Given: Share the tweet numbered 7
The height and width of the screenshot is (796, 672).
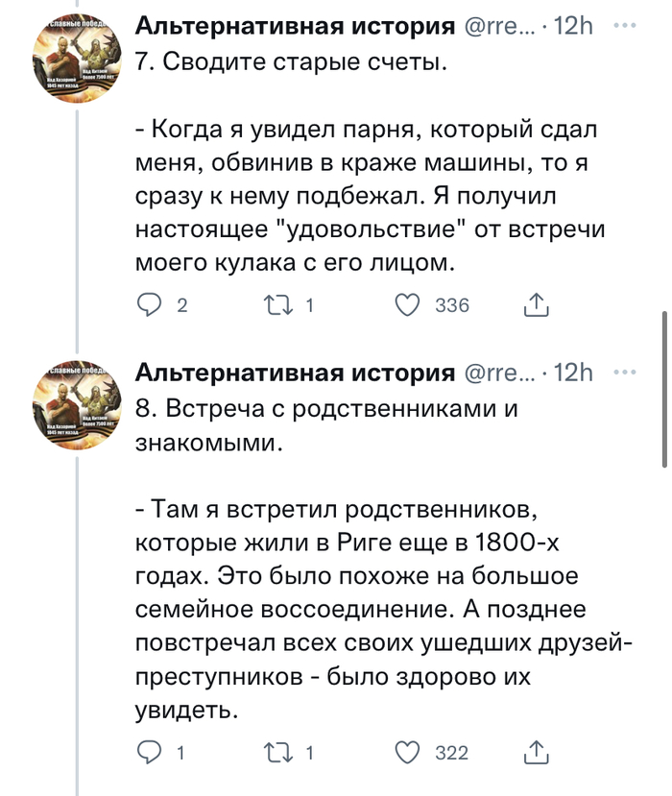Looking at the screenshot, I should pyautogui.click(x=537, y=306).
